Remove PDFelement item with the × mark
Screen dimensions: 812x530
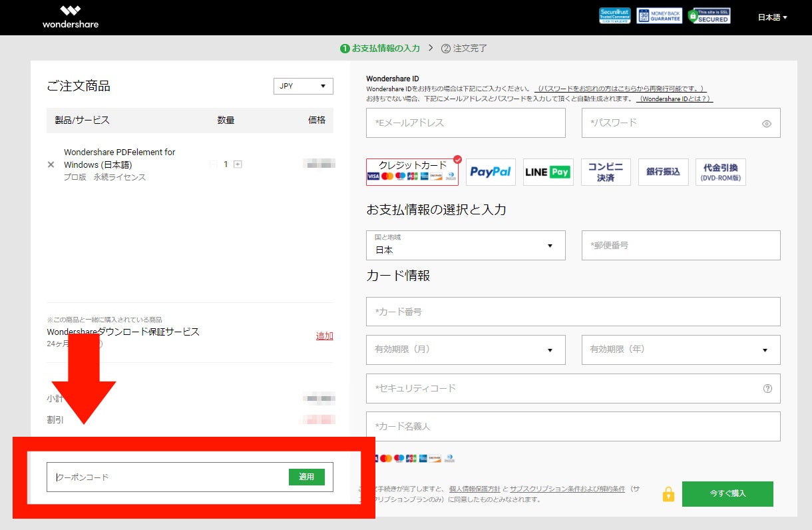(51, 164)
